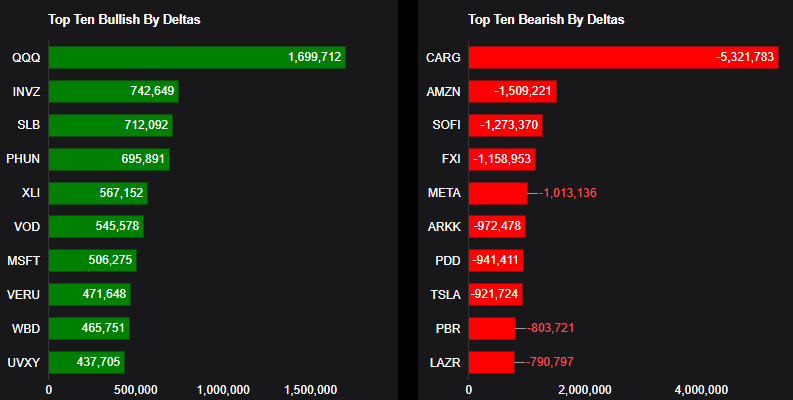Click the "Top Ten Bearish By Deltas" title
The height and width of the screenshot is (400, 793).
(x=545, y=19)
